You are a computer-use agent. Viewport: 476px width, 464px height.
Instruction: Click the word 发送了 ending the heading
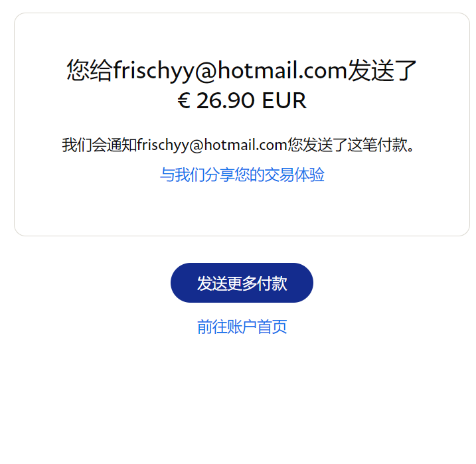382,70
